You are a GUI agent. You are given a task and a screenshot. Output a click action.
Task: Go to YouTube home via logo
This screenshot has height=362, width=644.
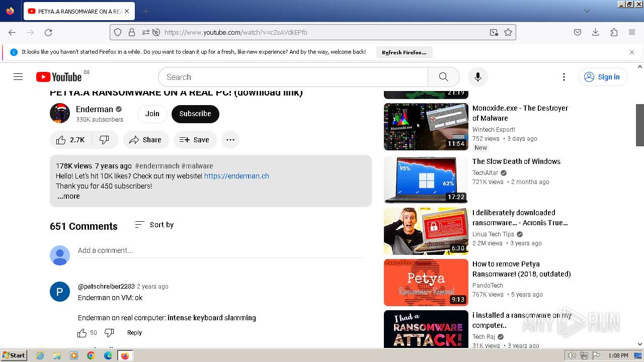[59, 77]
